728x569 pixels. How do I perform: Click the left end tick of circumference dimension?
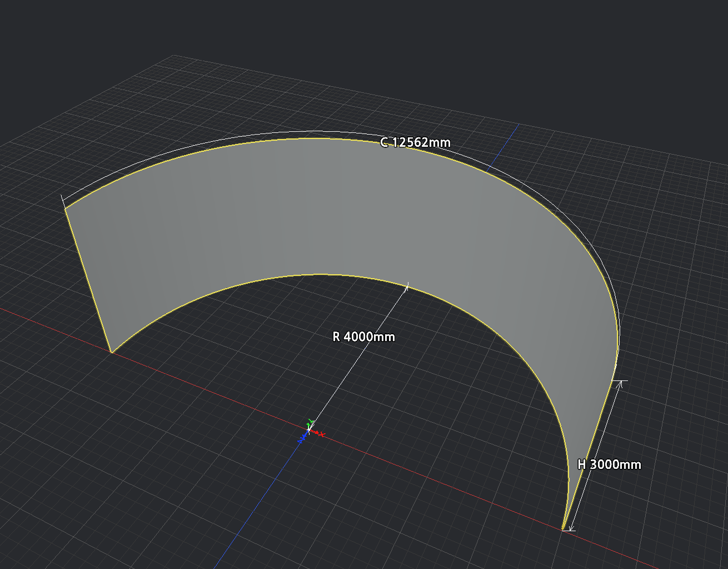point(62,200)
